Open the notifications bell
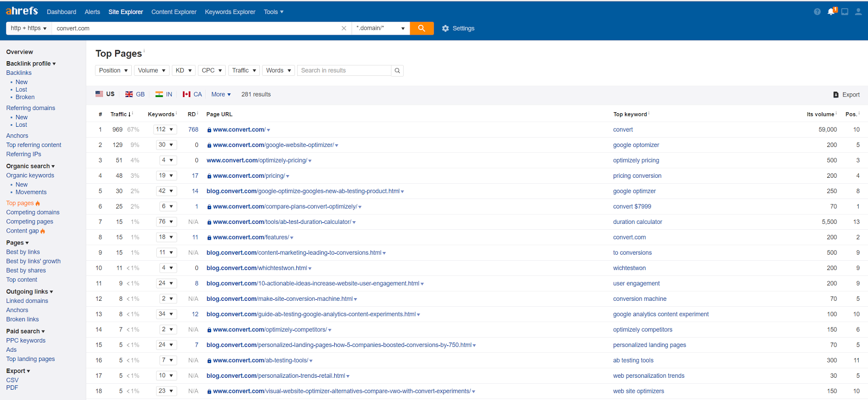This screenshot has width=868, height=400. 831,11
